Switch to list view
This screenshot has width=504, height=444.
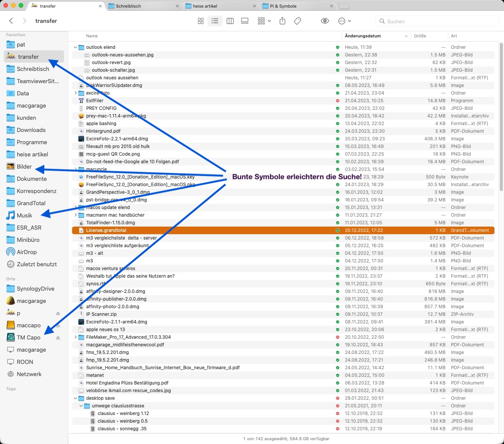(x=215, y=21)
